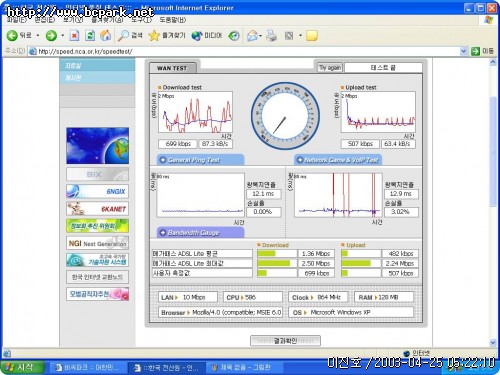Open the Help menu in menu bar

173,20
